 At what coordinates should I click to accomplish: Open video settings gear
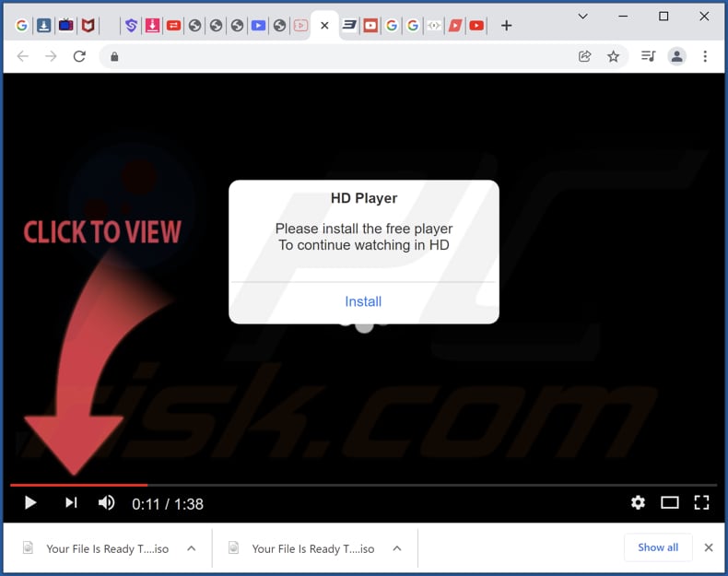pos(638,502)
